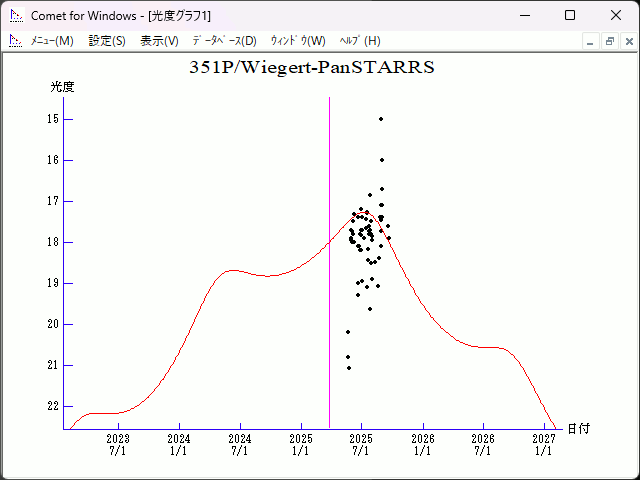The width and height of the screenshot is (640, 480).
Task: Close the Comet for Windows application
Action: click(x=615, y=15)
